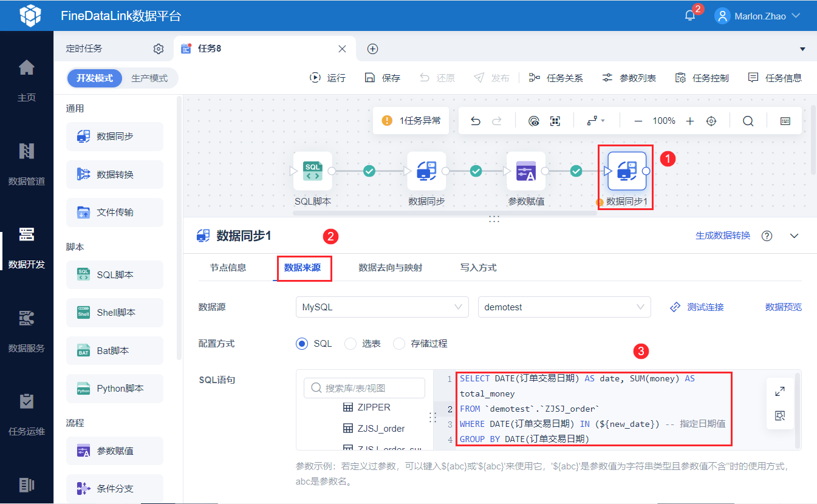Switch to 生产模式

(149, 78)
